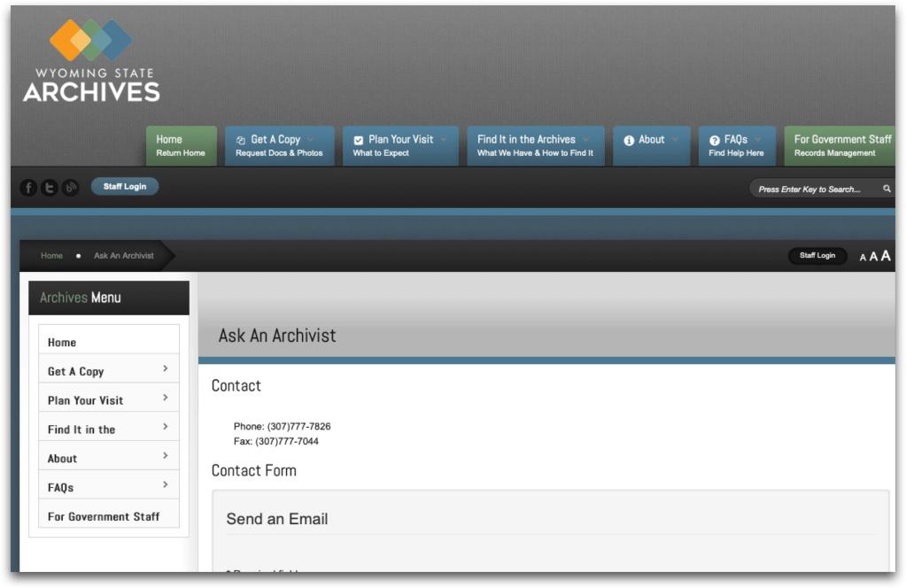Click the black Staff Login button in breadcrumb bar
Viewport: 906px width, 588px height.
817,255
